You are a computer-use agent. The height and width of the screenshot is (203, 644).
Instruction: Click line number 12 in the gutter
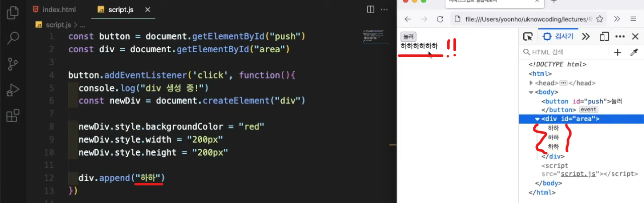tap(49, 178)
